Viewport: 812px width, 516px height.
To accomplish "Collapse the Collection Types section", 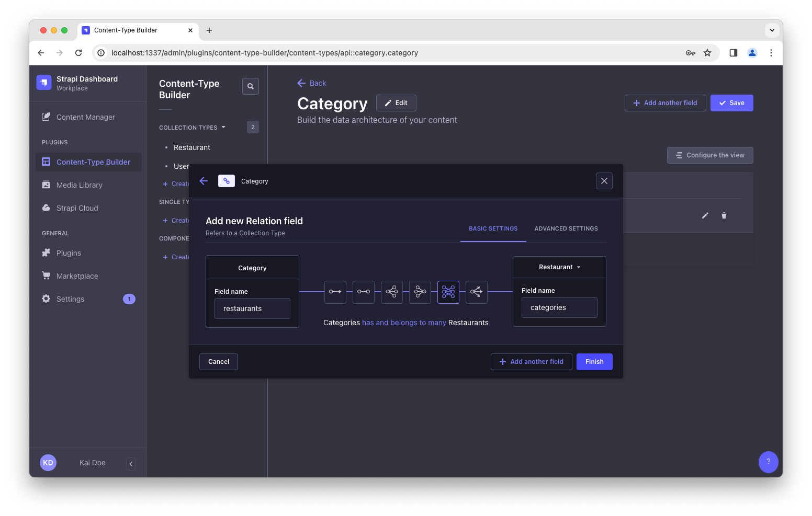I will coord(224,127).
